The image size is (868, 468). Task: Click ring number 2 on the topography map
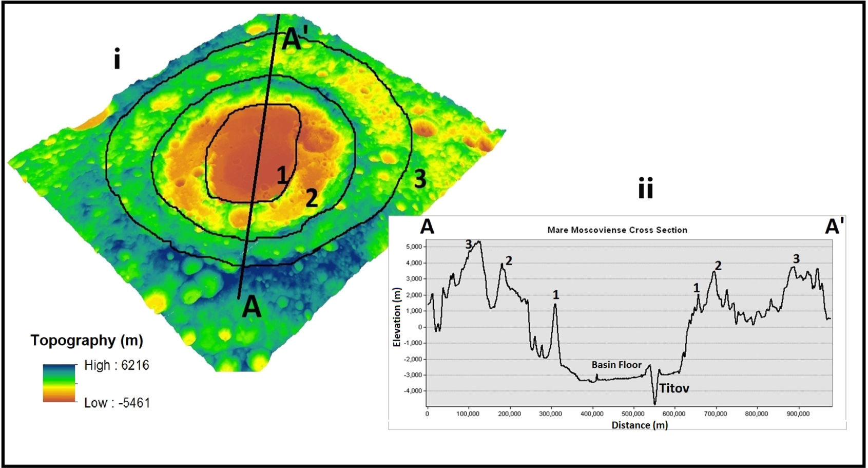(x=312, y=198)
